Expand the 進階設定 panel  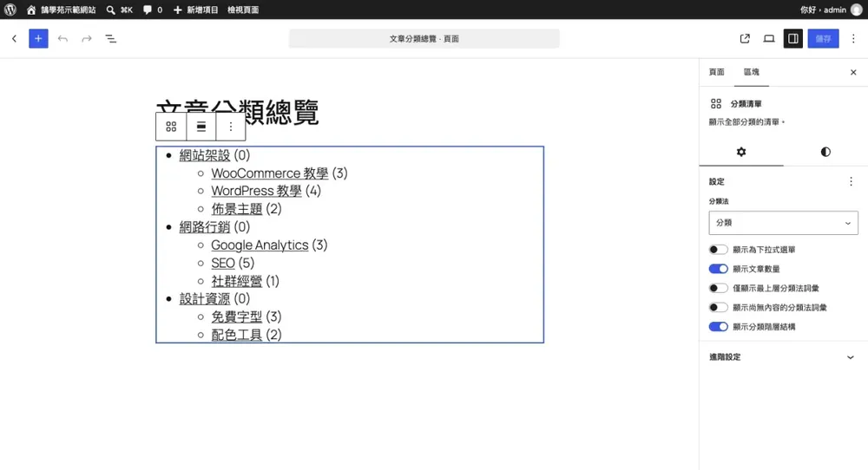783,357
